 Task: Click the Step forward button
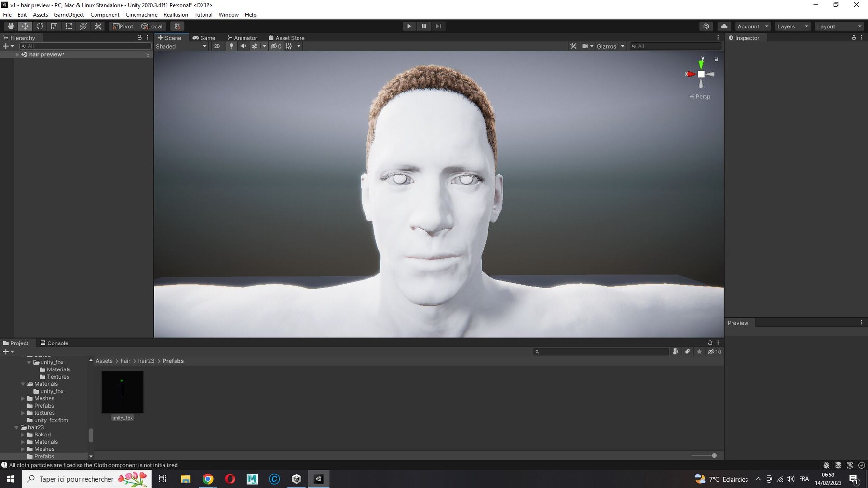point(438,26)
